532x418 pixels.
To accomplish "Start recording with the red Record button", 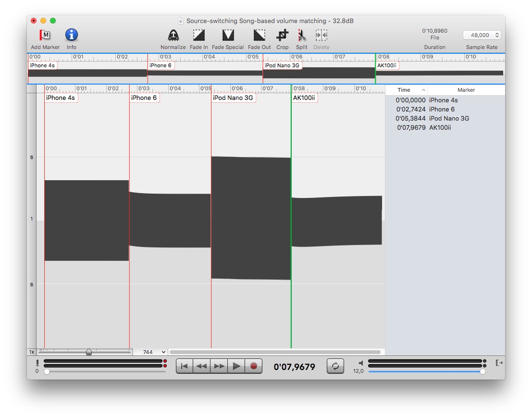I will coord(253,367).
